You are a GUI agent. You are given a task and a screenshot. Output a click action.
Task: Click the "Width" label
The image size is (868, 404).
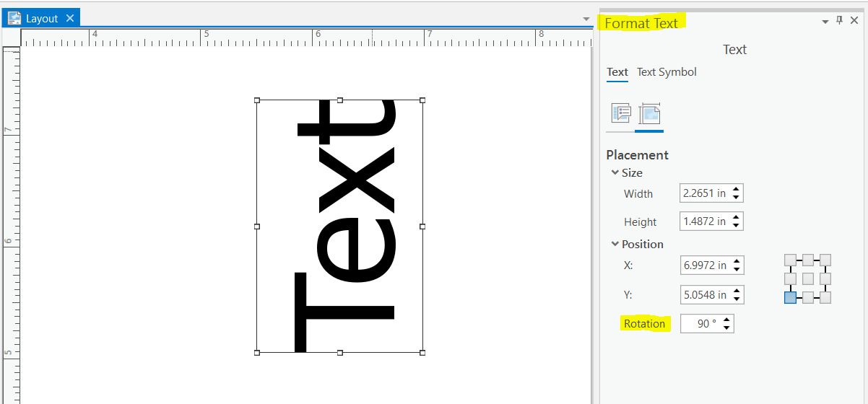(638, 193)
